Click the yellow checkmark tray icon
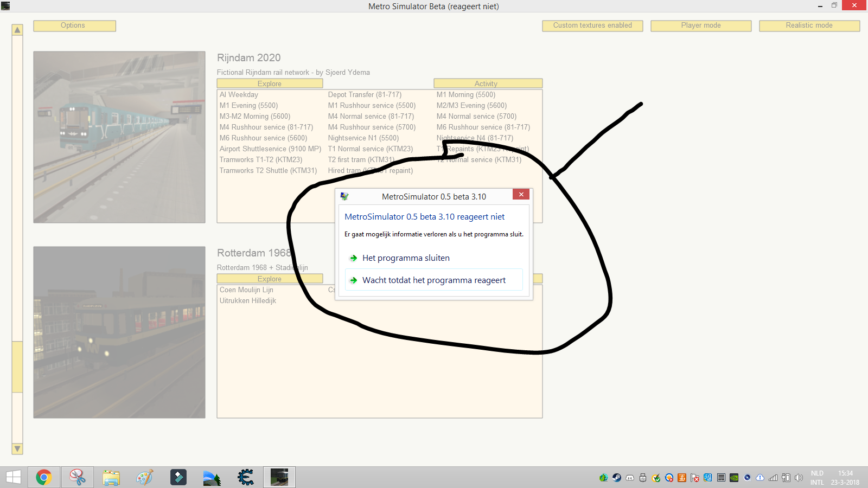The image size is (868, 488). (656, 478)
